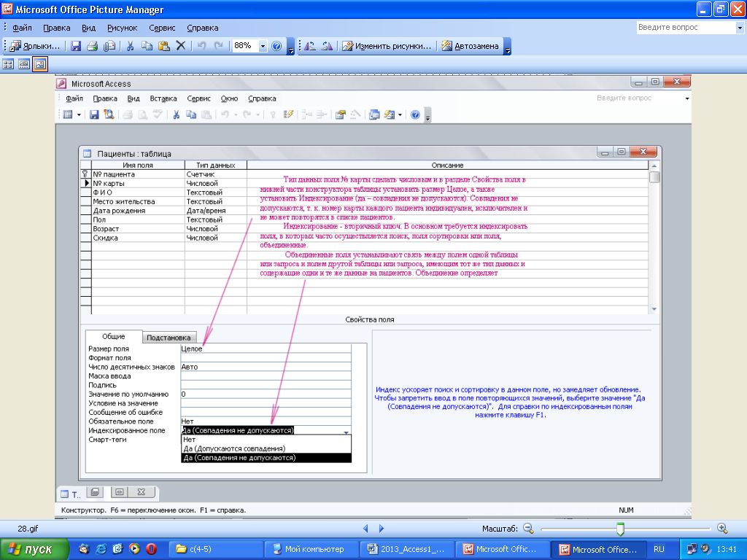
Task: Choose Да (Совпадения не допускаются) list option
Action: pos(266,458)
